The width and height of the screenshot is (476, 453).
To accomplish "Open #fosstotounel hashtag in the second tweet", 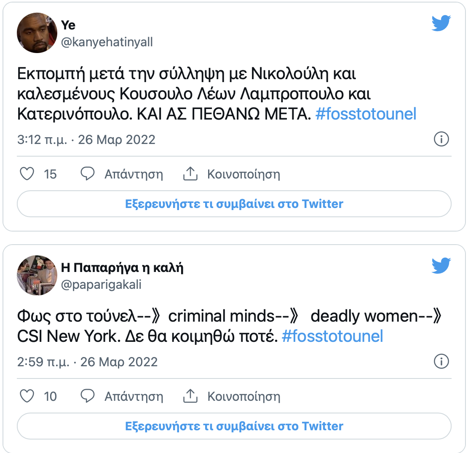I will click(332, 336).
